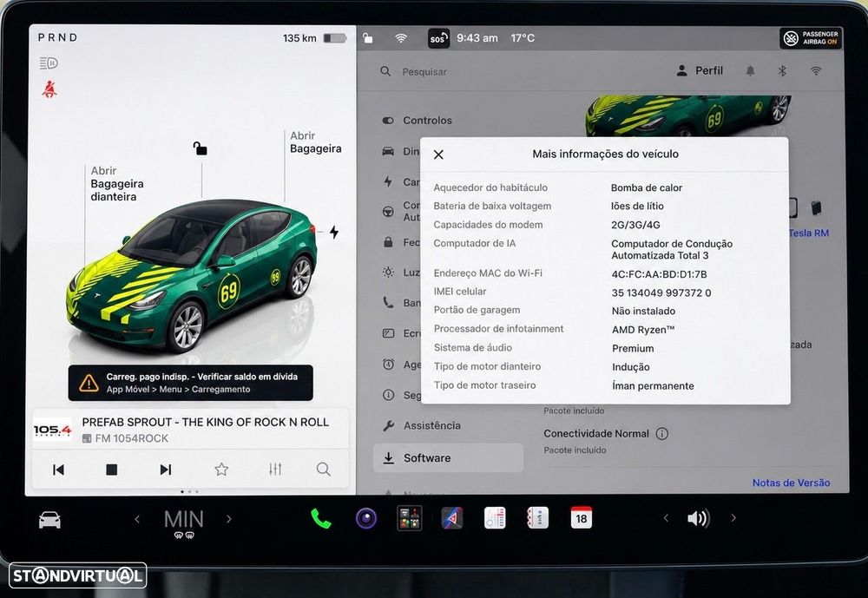Viewport: 868px width, 598px height.
Task: Tap the Tesla RM link
Action: 809,233
